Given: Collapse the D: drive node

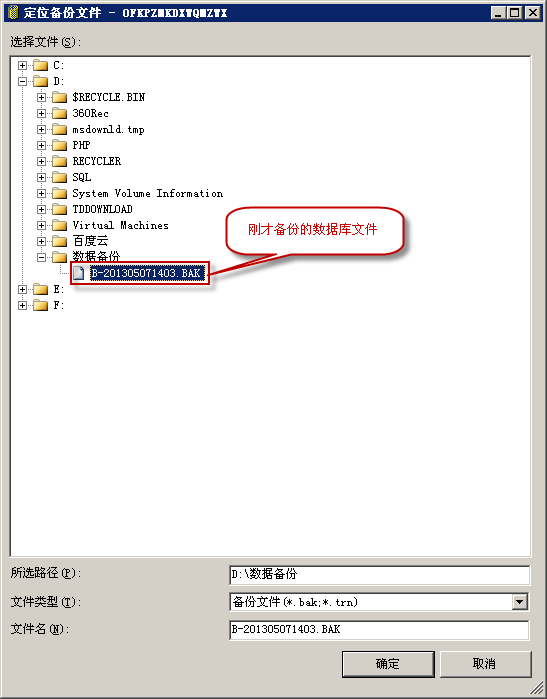Looking at the screenshot, I should [22, 81].
